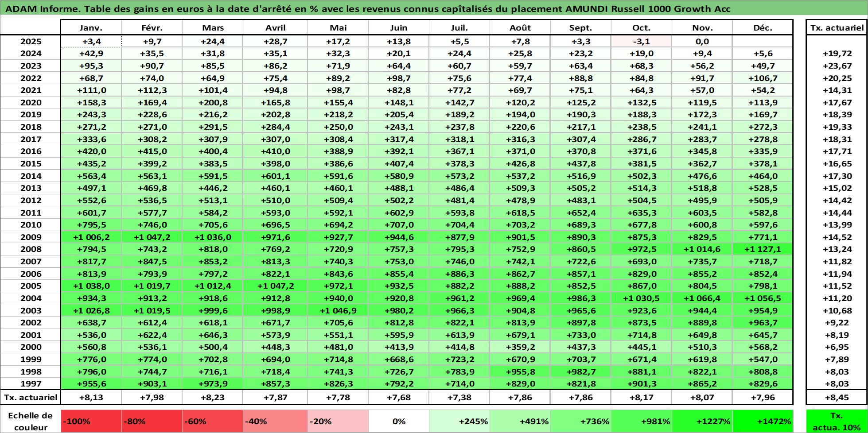Click the +1 127,1 cell in December 2008
This screenshot has width=868, height=433.
[763, 249]
